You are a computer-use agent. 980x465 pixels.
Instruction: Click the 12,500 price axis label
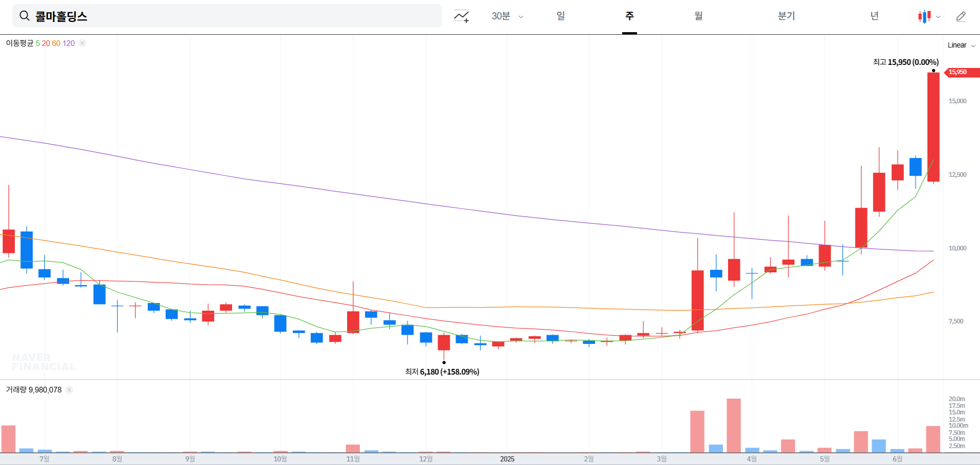958,174
